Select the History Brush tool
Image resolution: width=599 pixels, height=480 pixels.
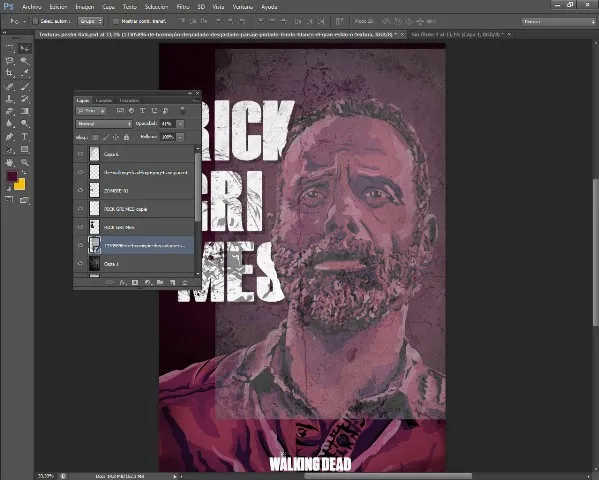24,99
